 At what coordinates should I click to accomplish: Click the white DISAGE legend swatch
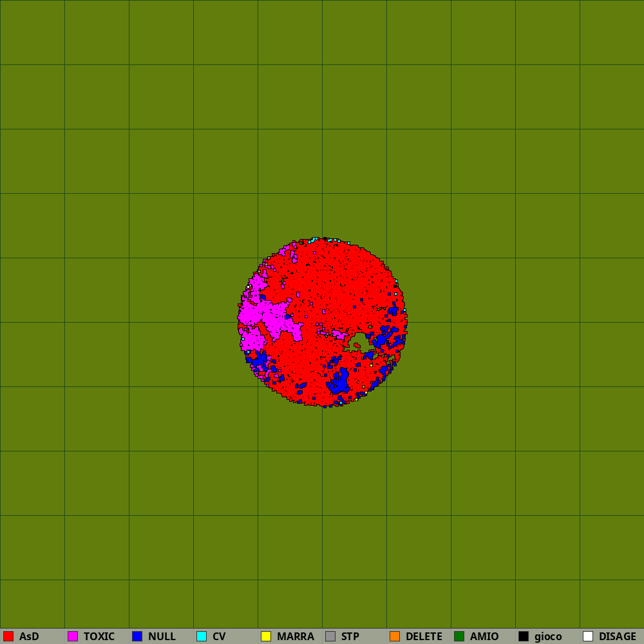[588, 636]
